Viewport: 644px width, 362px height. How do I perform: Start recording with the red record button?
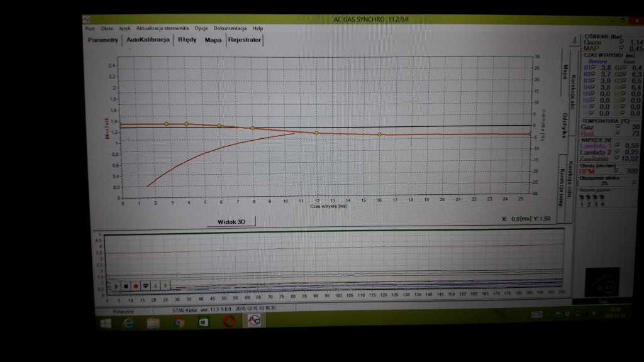pyautogui.click(x=136, y=286)
